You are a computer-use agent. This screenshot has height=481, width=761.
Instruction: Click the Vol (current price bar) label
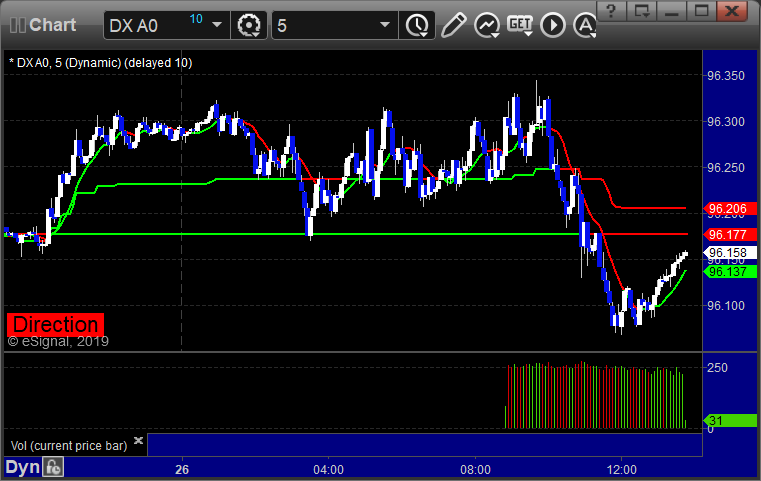tap(69, 446)
